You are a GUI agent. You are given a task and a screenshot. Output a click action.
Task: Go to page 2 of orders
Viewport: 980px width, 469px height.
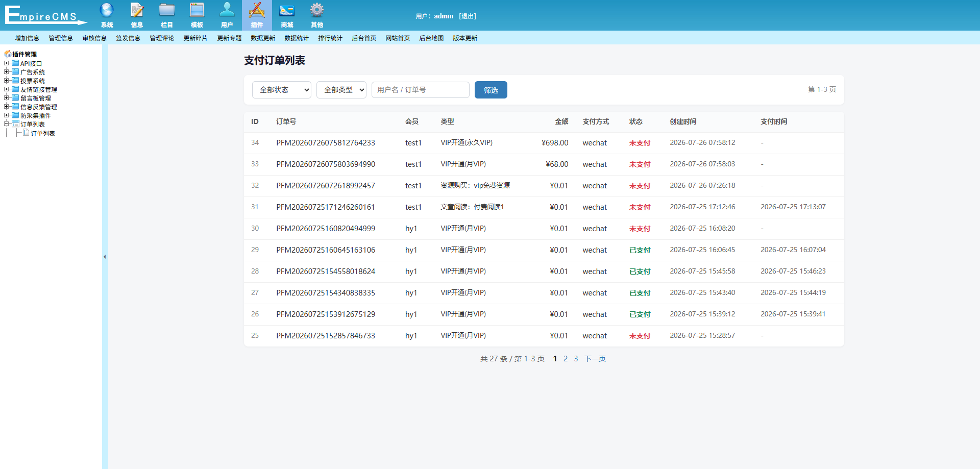566,359
